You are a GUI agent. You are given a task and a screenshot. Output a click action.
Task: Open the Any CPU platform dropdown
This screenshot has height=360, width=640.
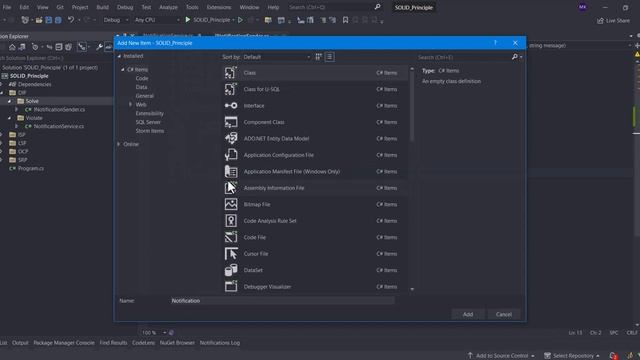tap(157, 20)
